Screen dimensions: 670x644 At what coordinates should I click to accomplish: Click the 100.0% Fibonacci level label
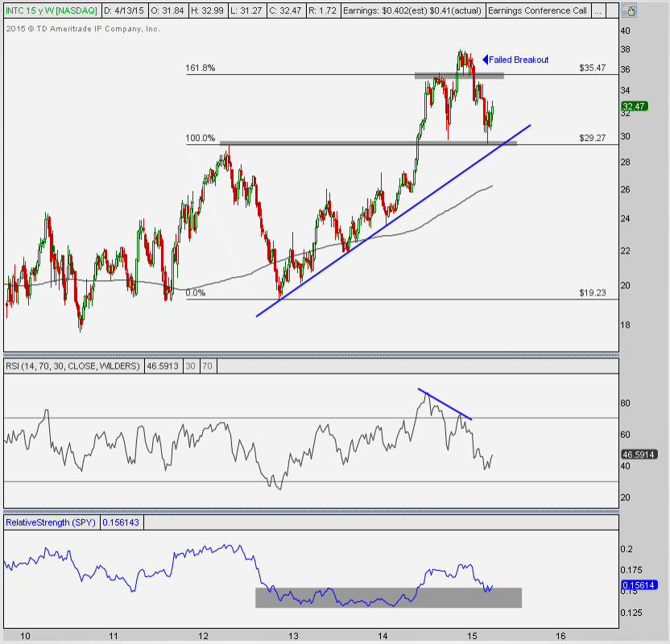[201, 138]
